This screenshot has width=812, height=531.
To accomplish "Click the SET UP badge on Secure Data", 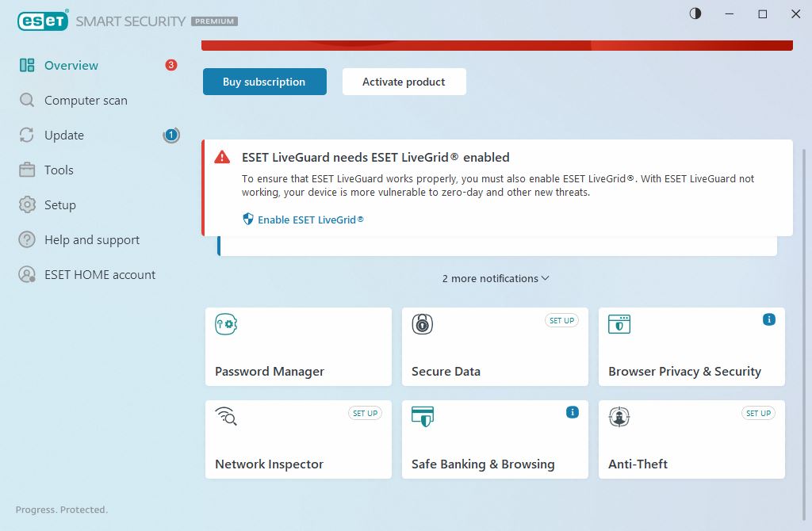I will pyautogui.click(x=562, y=320).
